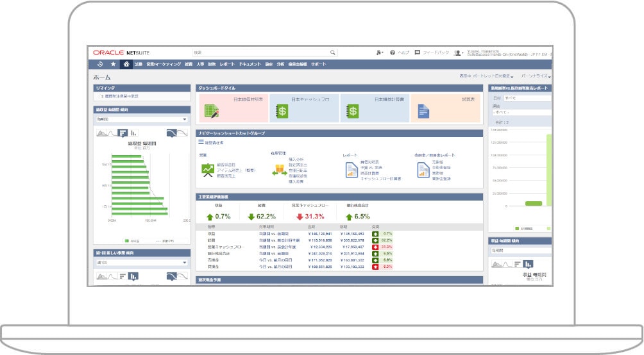The height and width of the screenshot is (355, 644).
Task: Open the 日付 すべて selector in right report
Action: click(x=527, y=98)
